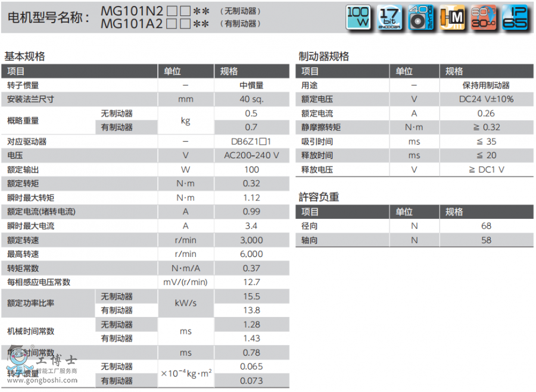Select the 额定电压 DC24V value cell
Viewport: 536px width, 392px height.
[x=486, y=99]
